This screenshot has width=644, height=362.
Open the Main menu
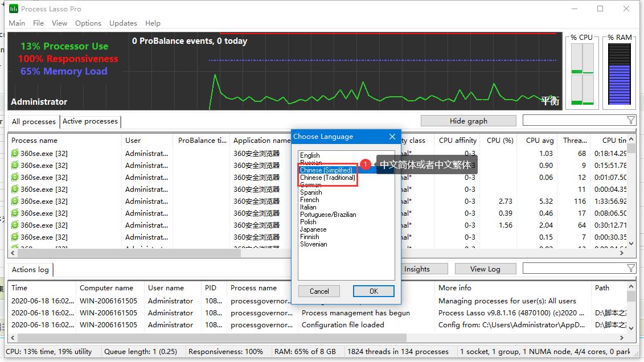pos(17,23)
